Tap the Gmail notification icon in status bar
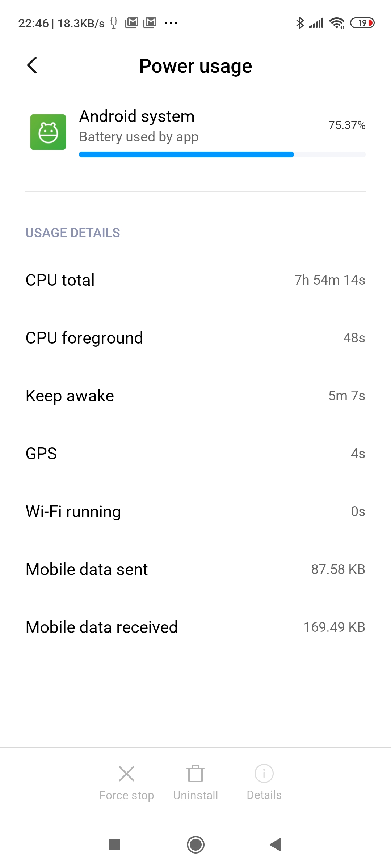The height and width of the screenshot is (868, 391). [132, 23]
